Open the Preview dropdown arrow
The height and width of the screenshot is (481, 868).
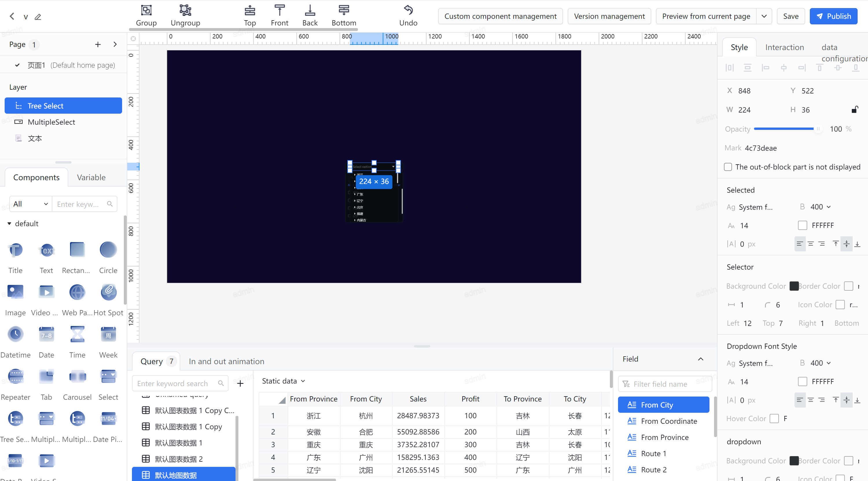[764, 16]
